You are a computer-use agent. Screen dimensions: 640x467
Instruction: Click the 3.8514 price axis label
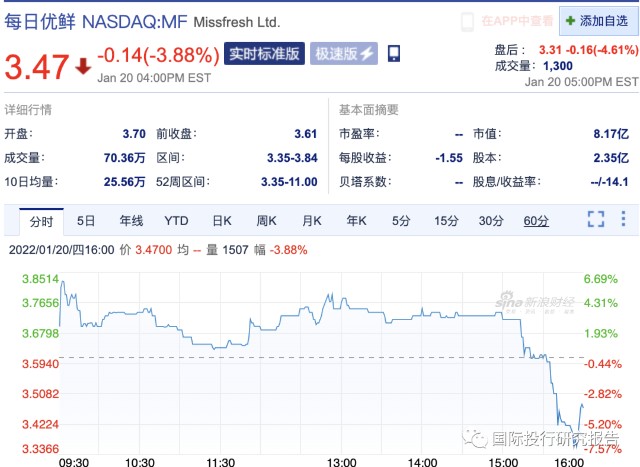(x=40, y=279)
